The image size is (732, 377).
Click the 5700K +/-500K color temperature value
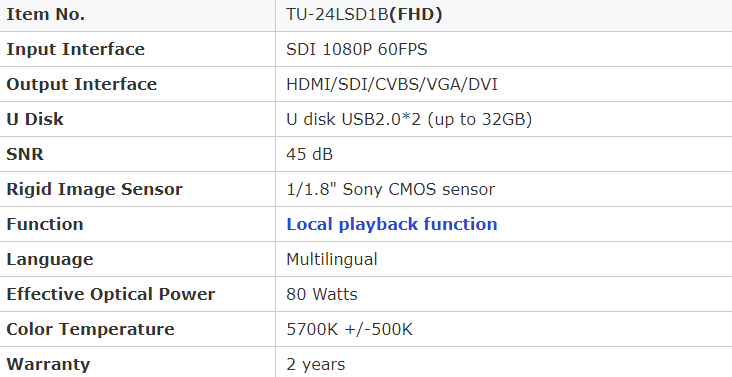click(x=350, y=329)
